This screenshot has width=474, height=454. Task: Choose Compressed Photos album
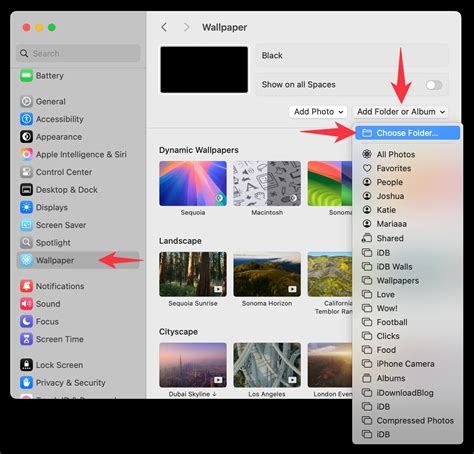408,421
